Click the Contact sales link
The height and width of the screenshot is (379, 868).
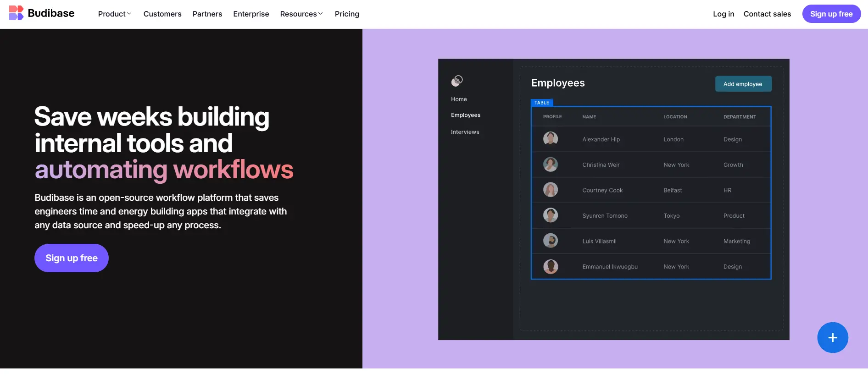[767, 14]
